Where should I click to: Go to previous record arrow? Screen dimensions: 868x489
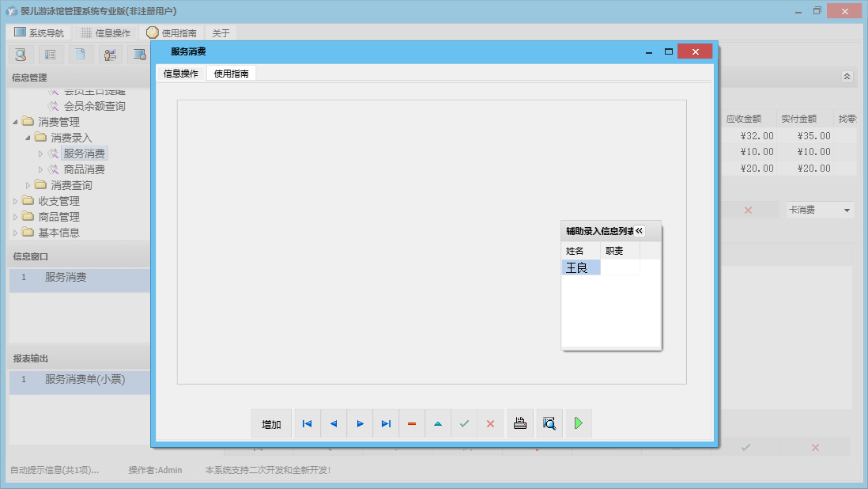tap(333, 424)
